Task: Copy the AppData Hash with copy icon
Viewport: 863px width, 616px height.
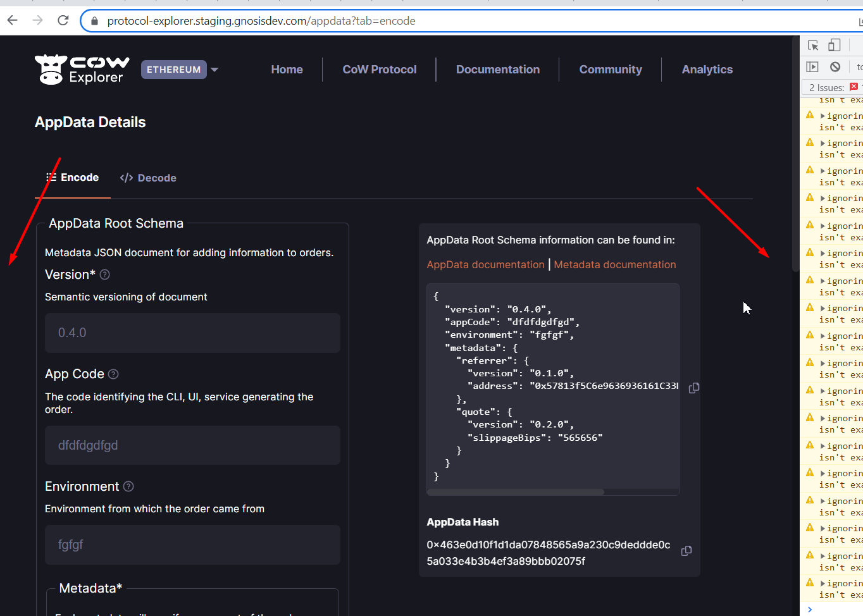Action: pos(686,551)
